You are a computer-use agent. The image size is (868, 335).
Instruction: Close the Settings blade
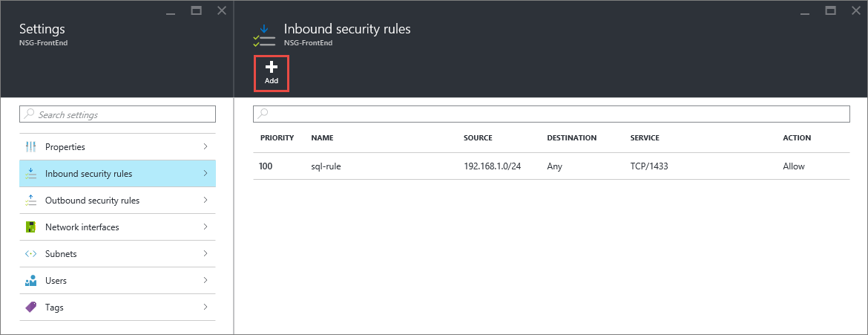click(221, 10)
